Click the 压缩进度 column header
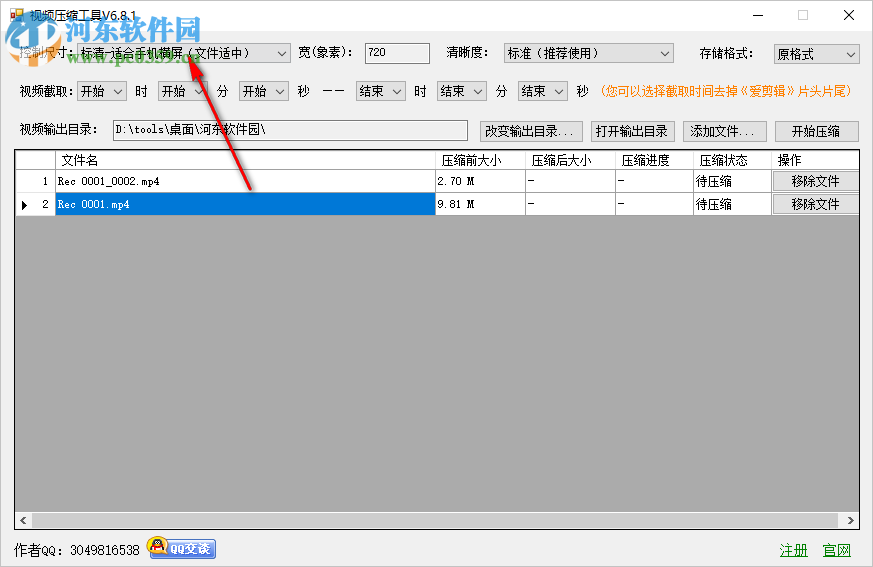The height and width of the screenshot is (567, 873). (x=654, y=160)
